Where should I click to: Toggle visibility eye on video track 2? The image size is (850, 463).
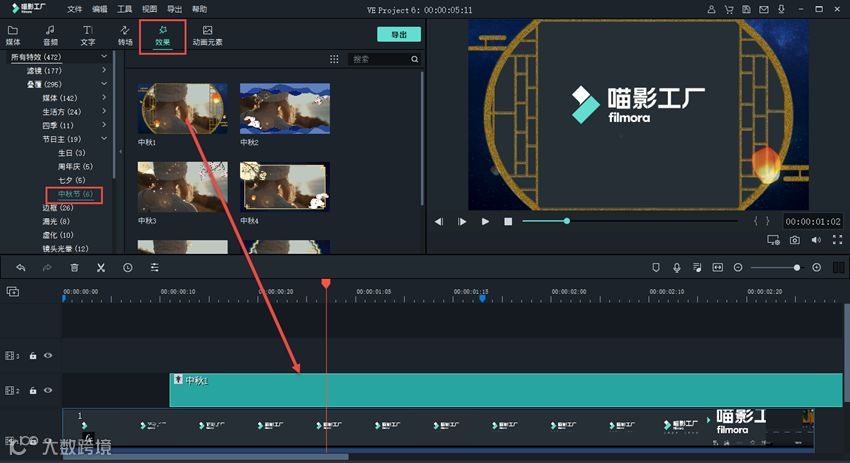click(x=48, y=390)
